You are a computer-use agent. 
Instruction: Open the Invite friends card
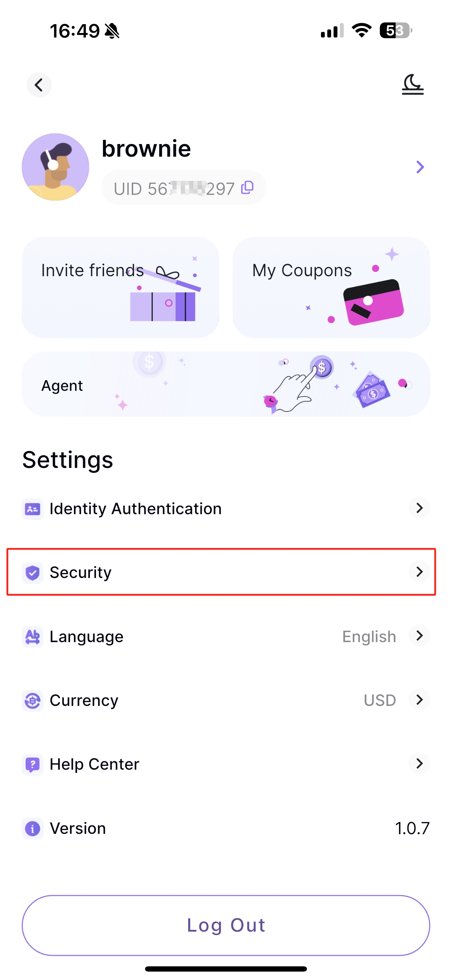pos(121,288)
